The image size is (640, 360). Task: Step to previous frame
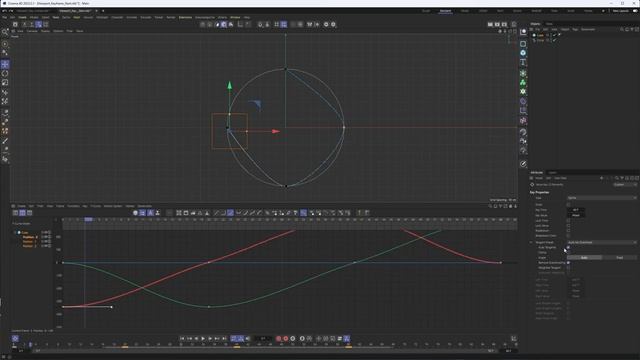point(196,338)
